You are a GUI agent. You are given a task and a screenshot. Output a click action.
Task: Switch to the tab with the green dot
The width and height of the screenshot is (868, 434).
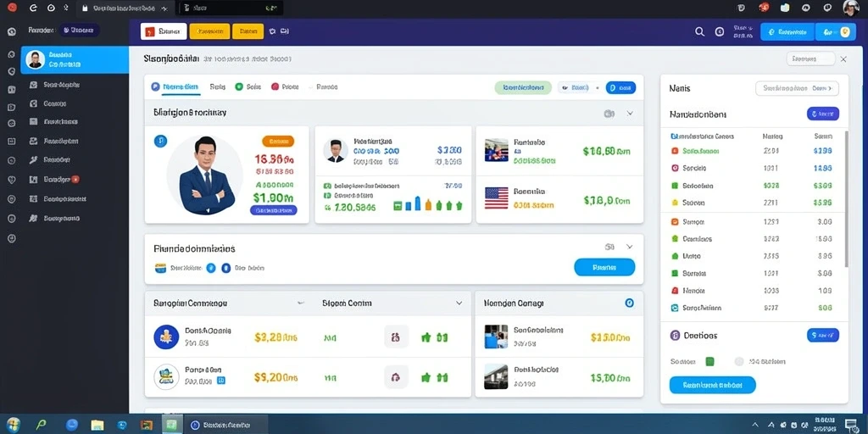(248, 87)
